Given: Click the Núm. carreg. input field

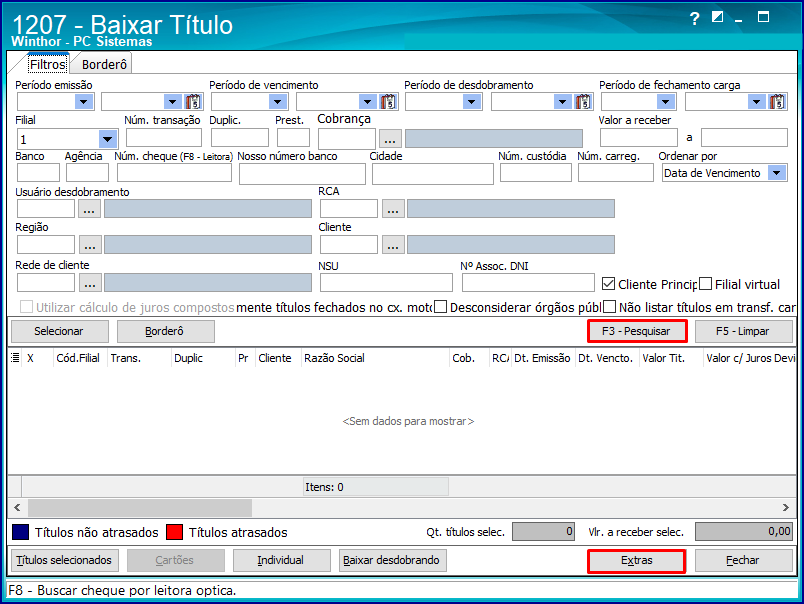Looking at the screenshot, I should [616, 173].
